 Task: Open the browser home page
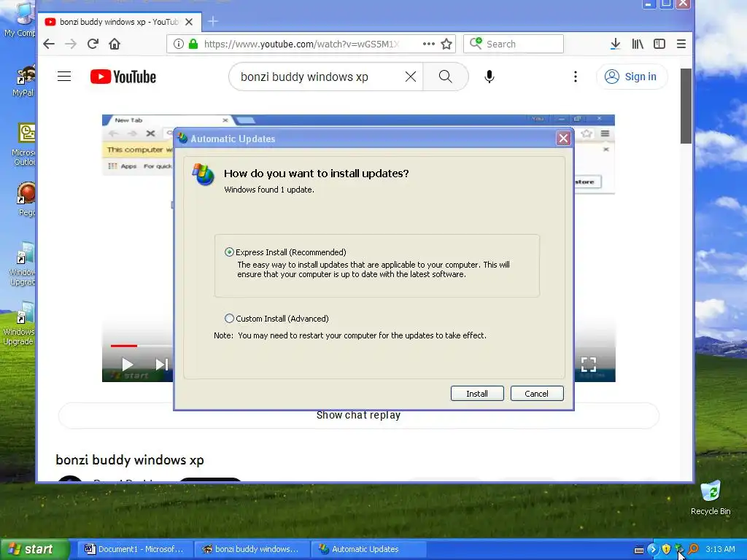click(115, 44)
